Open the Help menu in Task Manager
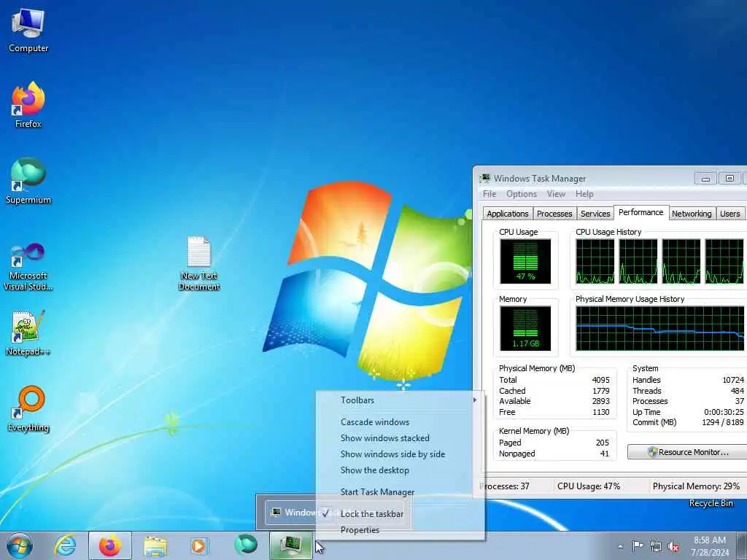The width and height of the screenshot is (747, 560). [584, 194]
